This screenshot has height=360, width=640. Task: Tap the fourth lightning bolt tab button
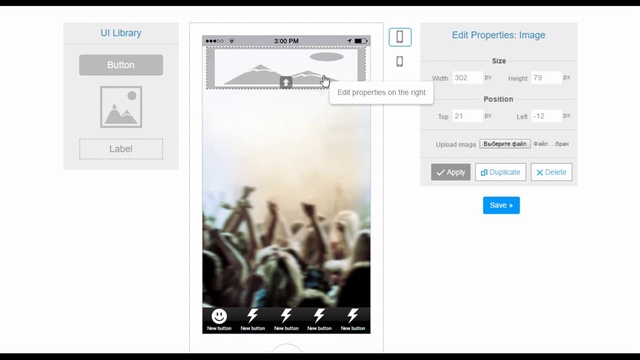pyautogui.click(x=319, y=320)
